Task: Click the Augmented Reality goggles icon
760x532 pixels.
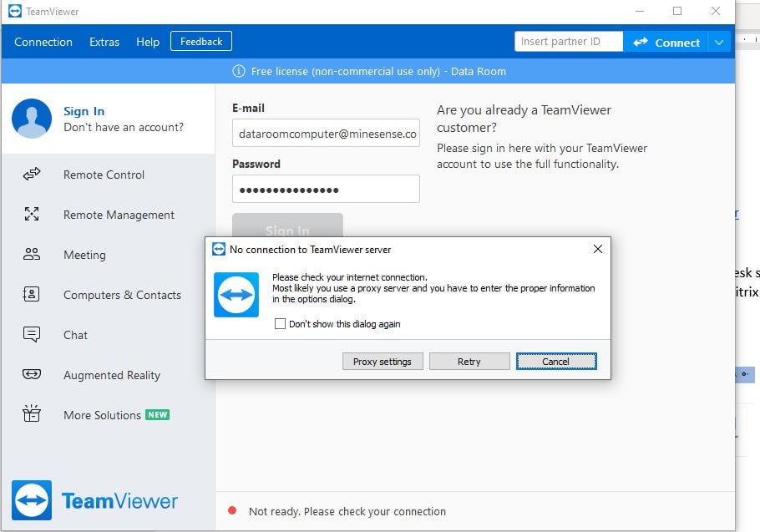Action: point(32,374)
